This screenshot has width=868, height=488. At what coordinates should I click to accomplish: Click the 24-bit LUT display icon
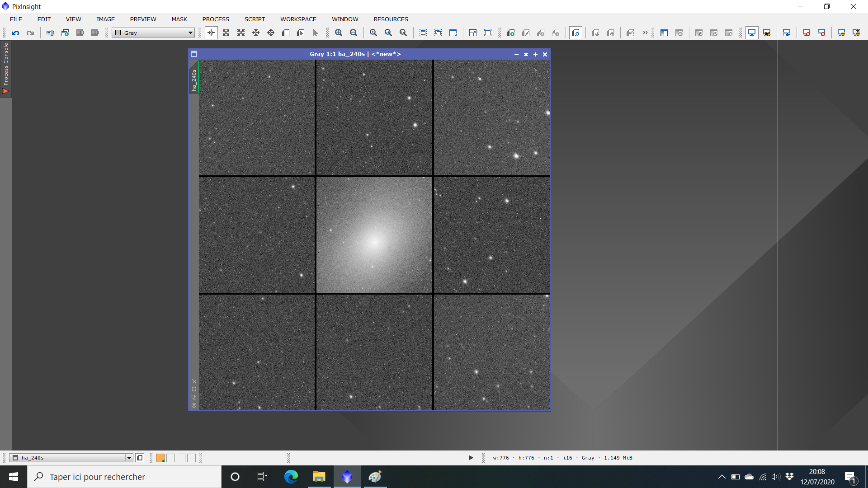click(767, 33)
